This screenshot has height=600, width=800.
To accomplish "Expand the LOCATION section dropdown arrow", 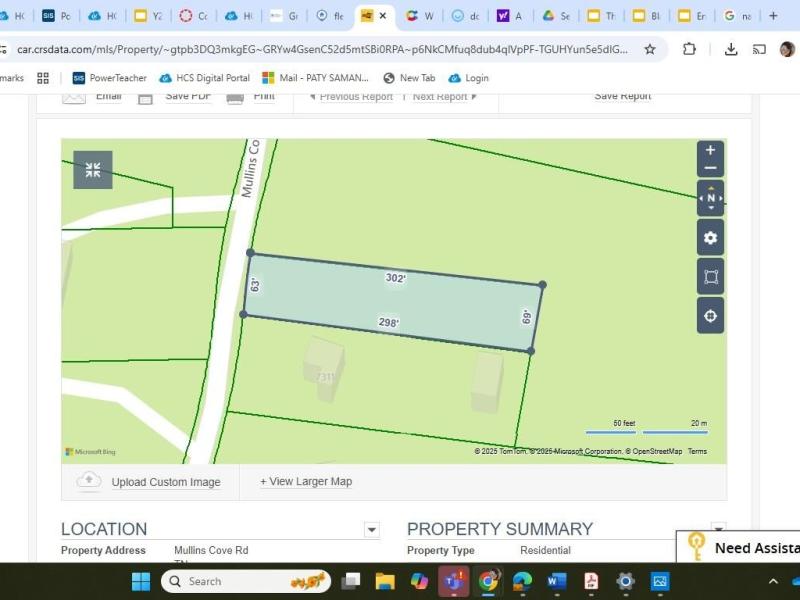I will (372, 530).
